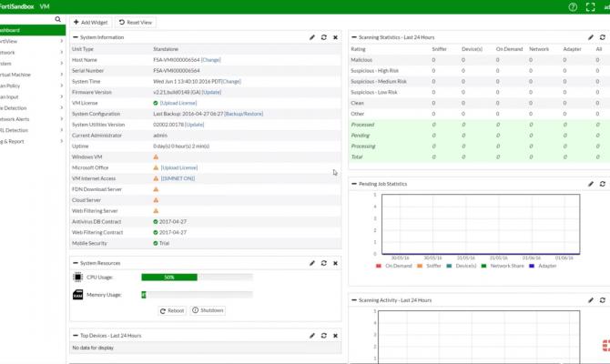
Task: Click the Shutdown button
Action: (x=208, y=310)
